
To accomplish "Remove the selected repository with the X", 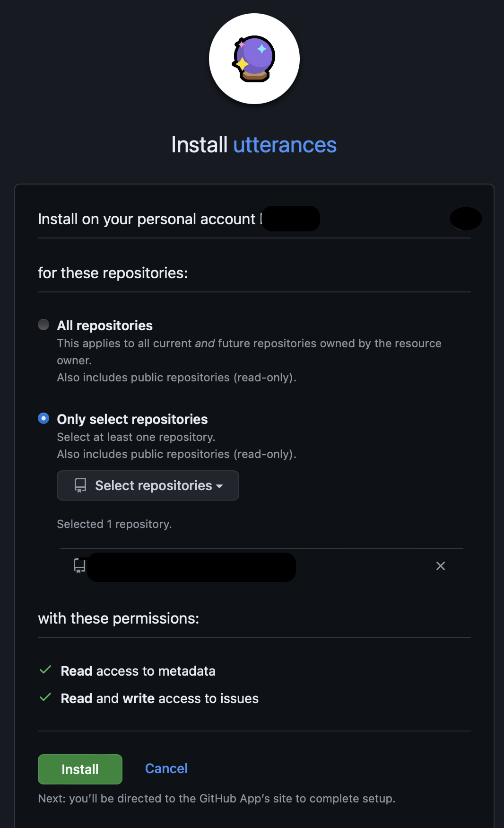I will [441, 566].
